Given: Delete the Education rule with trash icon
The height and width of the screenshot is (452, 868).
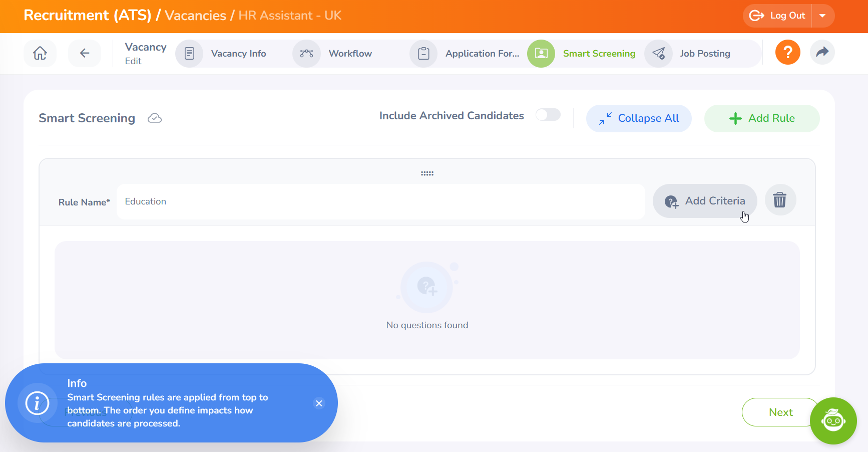Looking at the screenshot, I should 780,200.
